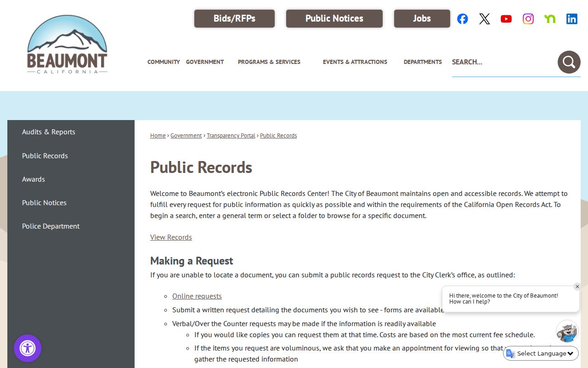Open the Online requests link
The width and height of the screenshot is (588, 368).
click(x=197, y=296)
